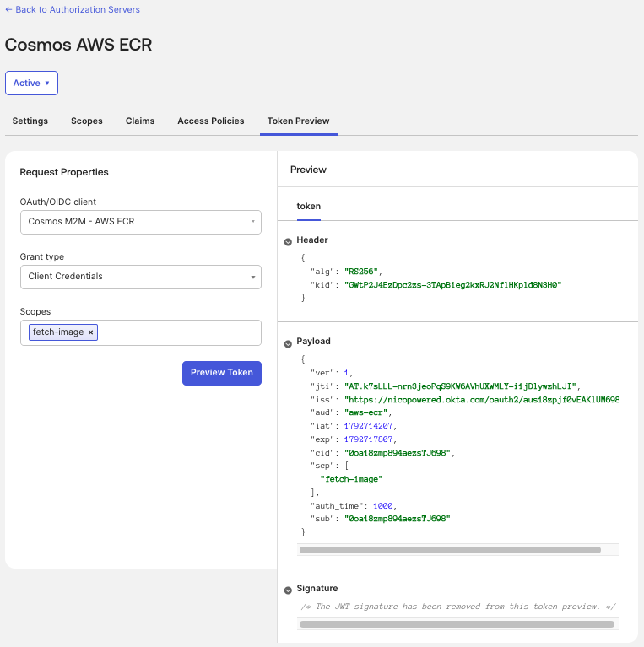Open the Active status dropdown

click(x=31, y=83)
